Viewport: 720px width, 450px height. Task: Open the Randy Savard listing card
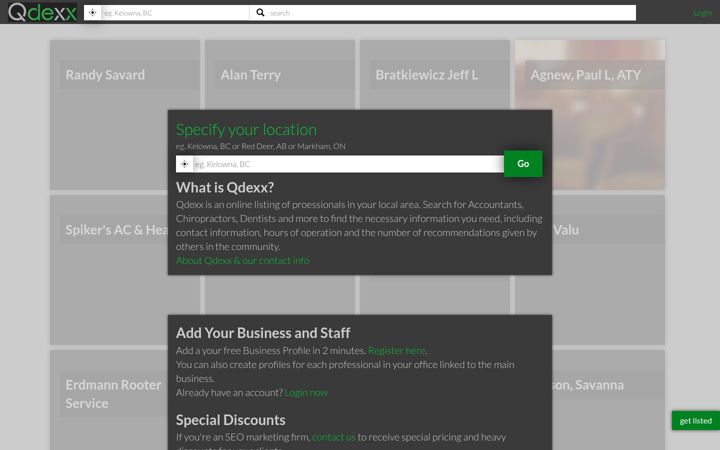pyautogui.click(x=125, y=115)
